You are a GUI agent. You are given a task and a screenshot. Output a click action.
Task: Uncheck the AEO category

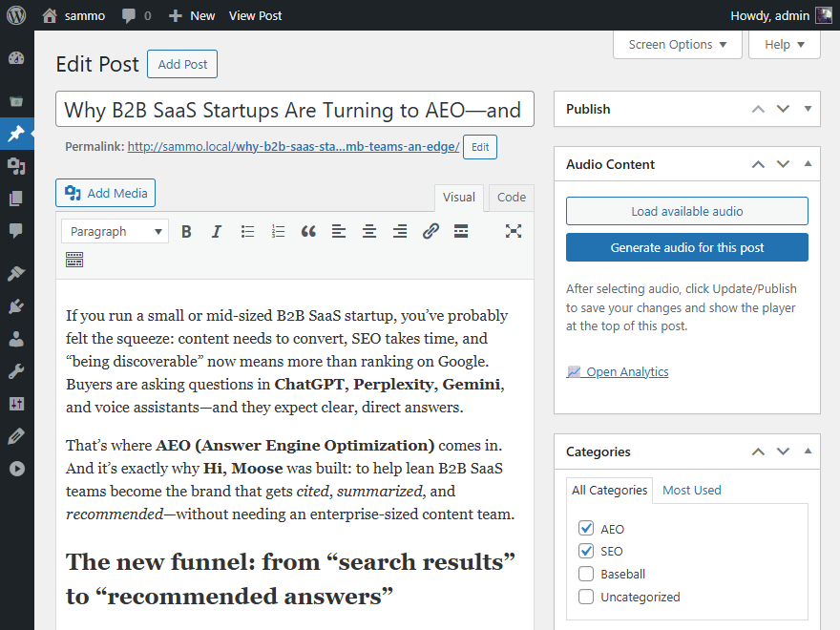586,529
